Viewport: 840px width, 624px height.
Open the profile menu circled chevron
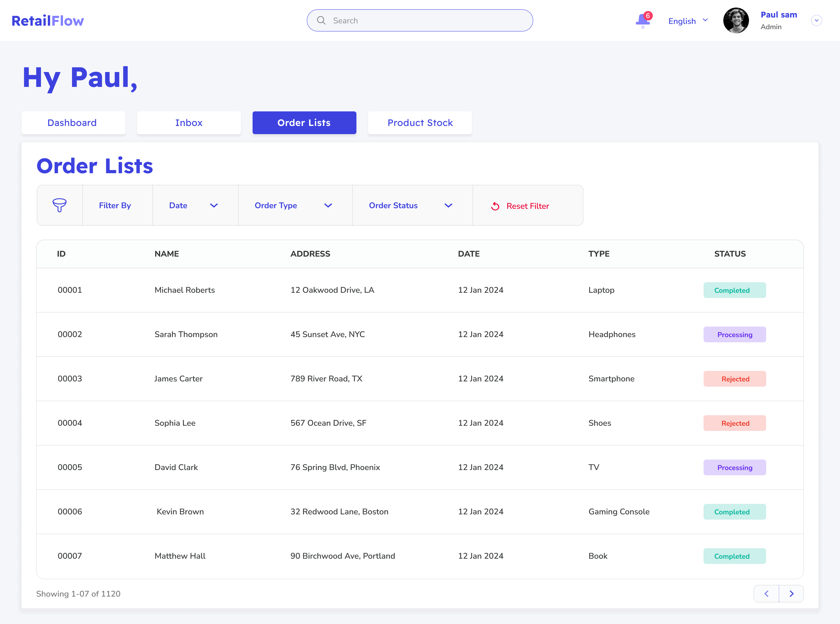[x=816, y=20]
